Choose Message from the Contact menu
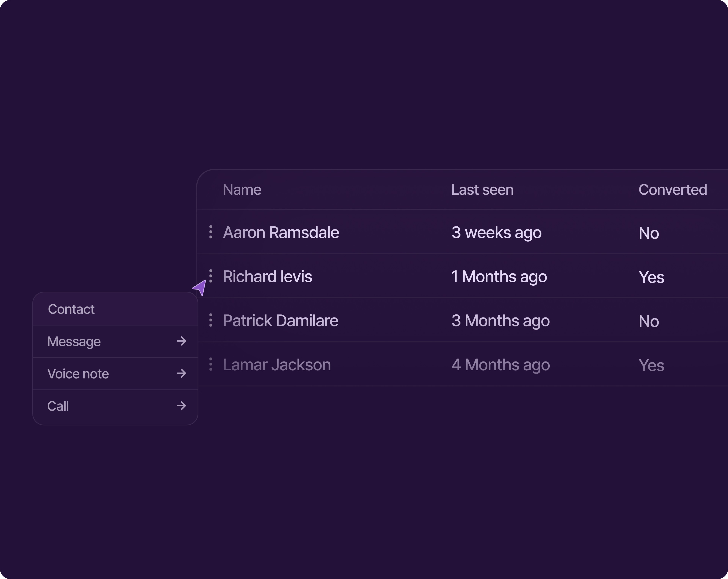The image size is (728, 579). 74,342
